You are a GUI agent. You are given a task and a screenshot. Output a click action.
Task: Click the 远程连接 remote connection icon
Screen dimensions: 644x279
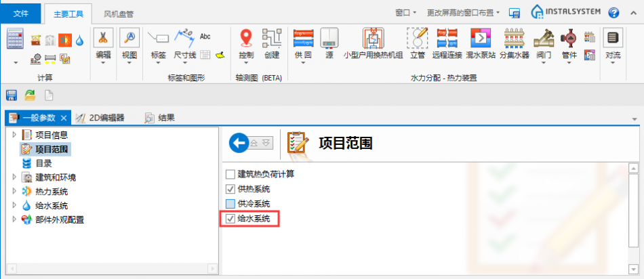[449, 38]
